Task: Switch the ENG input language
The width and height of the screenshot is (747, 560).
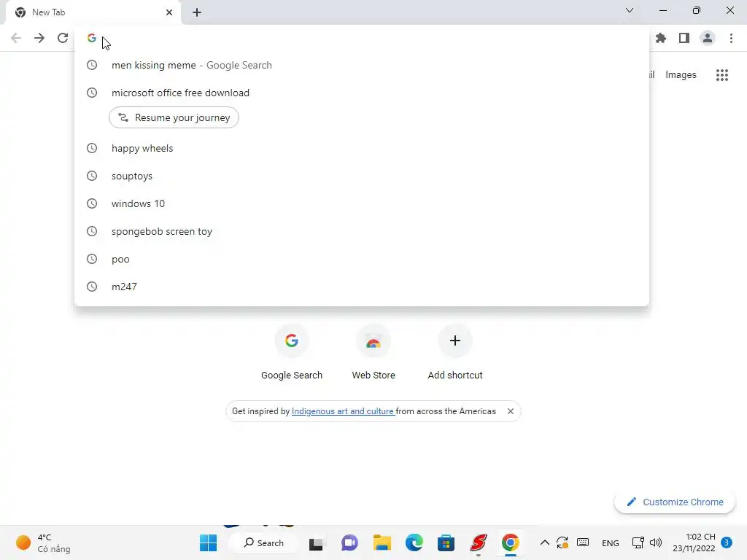Action: point(611,543)
